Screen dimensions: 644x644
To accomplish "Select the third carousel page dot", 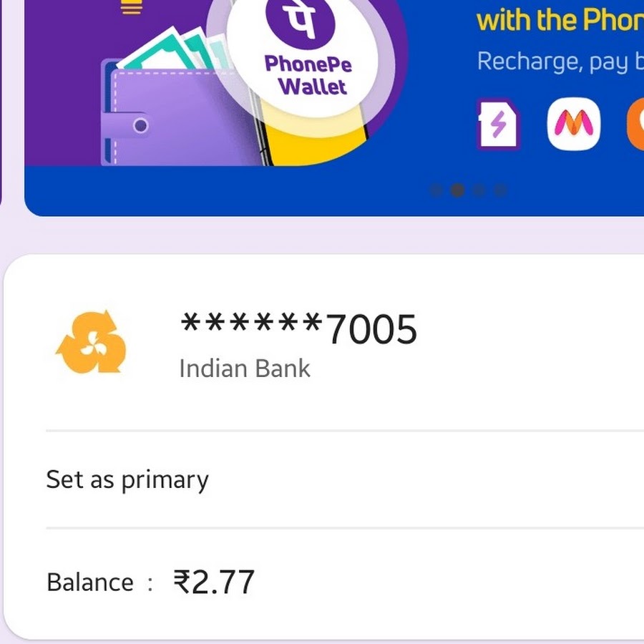I will pyautogui.click(x=479, y=190).
